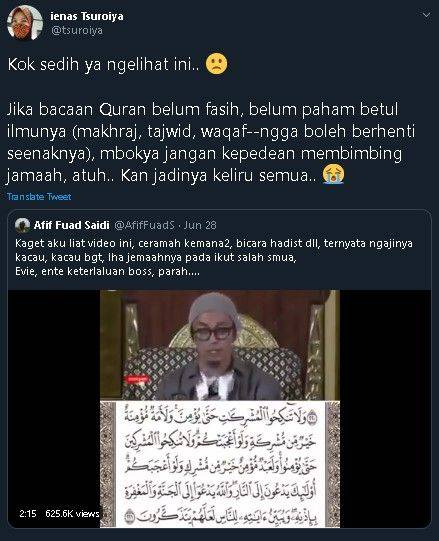439x541 pixels.
Task: Click the sad face emoji
Action: (216, 64)
